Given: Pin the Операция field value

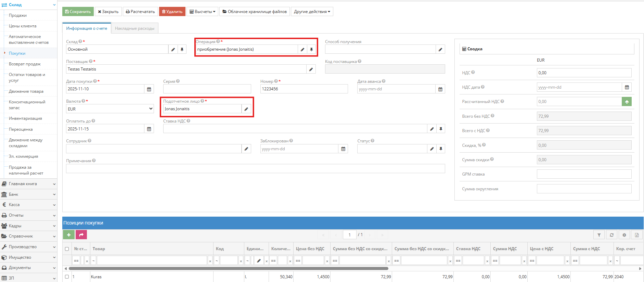Looking at the screenshot, I should coord(311,49).
